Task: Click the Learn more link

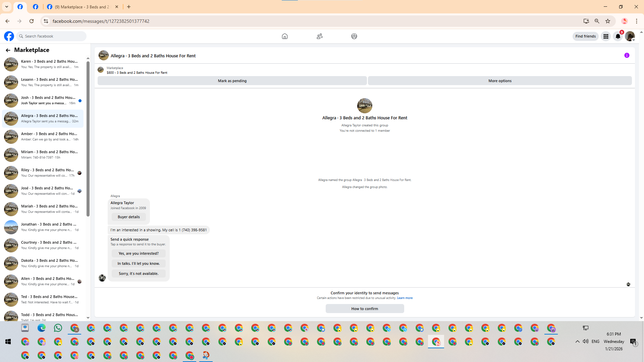Action: click(x=405, y=298)
